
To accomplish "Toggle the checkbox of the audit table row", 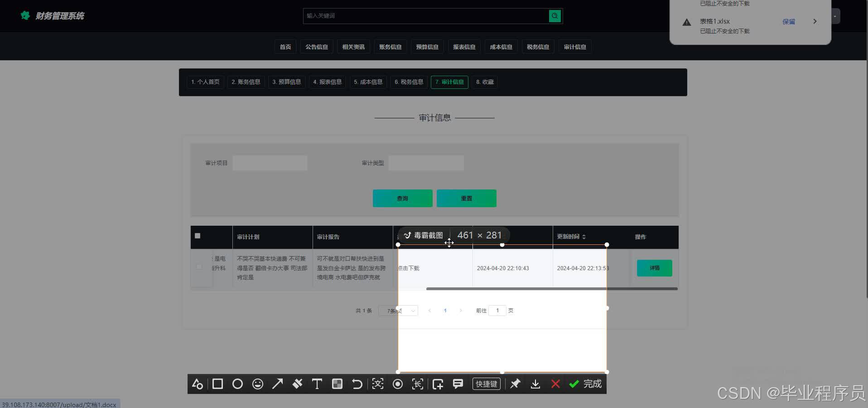I will pyautogui.click(x=199, y=267).
